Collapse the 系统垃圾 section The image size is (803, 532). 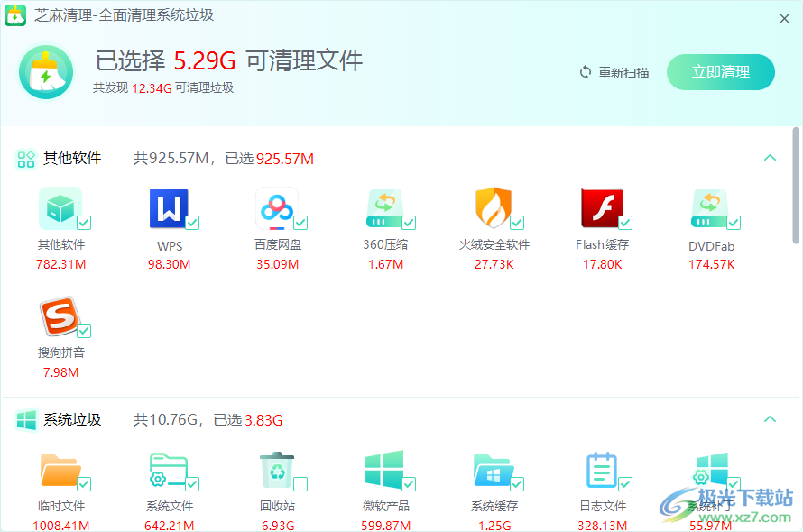pyautogui.click(x=770, y=418)
